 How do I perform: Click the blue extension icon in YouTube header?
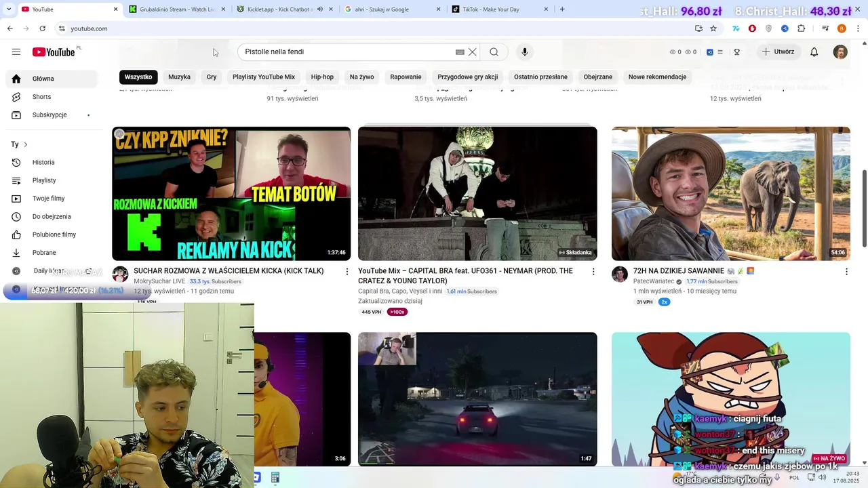click(710, 52)
